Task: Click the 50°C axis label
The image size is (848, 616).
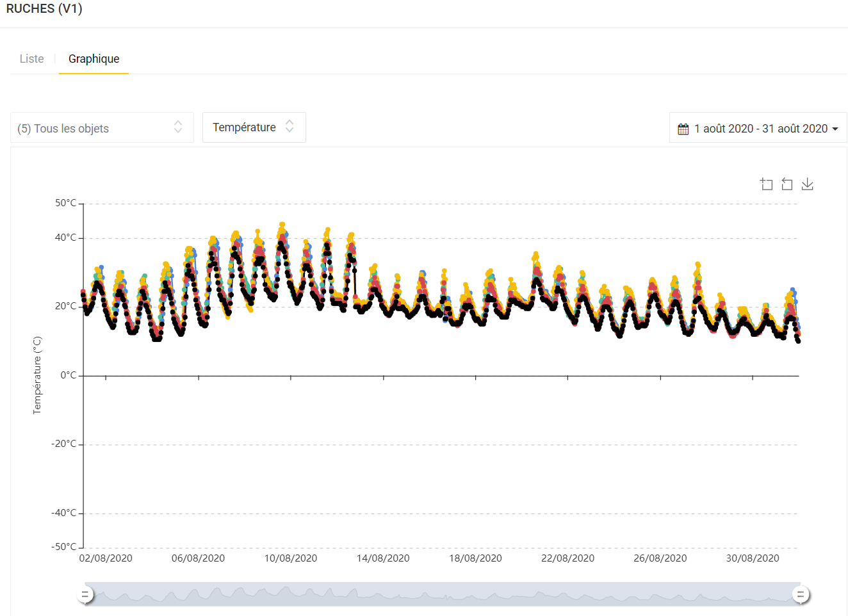Action: tap(65, 203)
